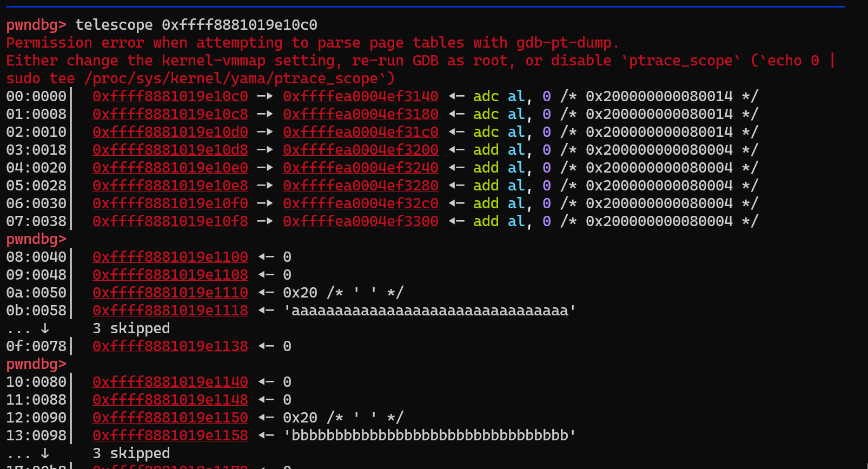Open address 0xffff8881019e1118 with 'aaaa' string
The image size is (868, 469).
(x=170, y=311)
